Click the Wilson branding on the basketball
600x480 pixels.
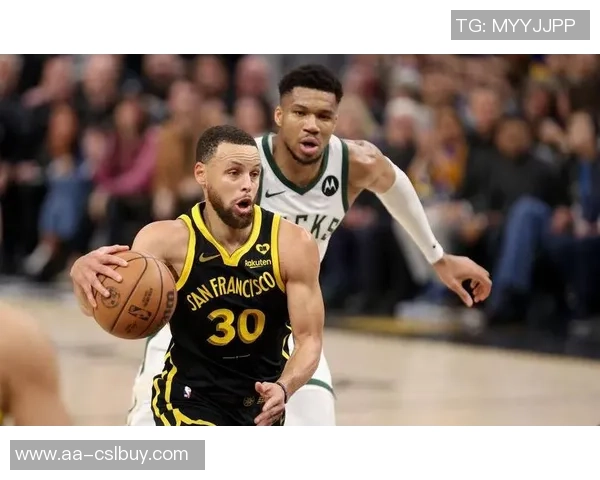170,302
